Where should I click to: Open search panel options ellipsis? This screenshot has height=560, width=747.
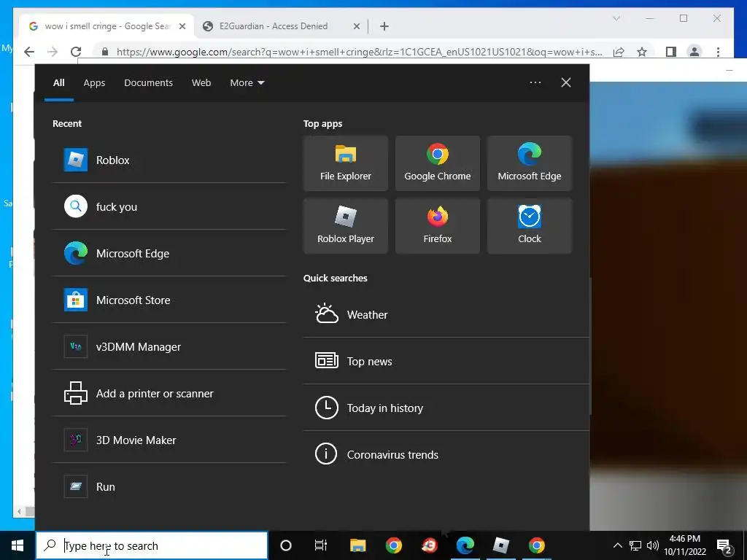[x=535, y=82]
